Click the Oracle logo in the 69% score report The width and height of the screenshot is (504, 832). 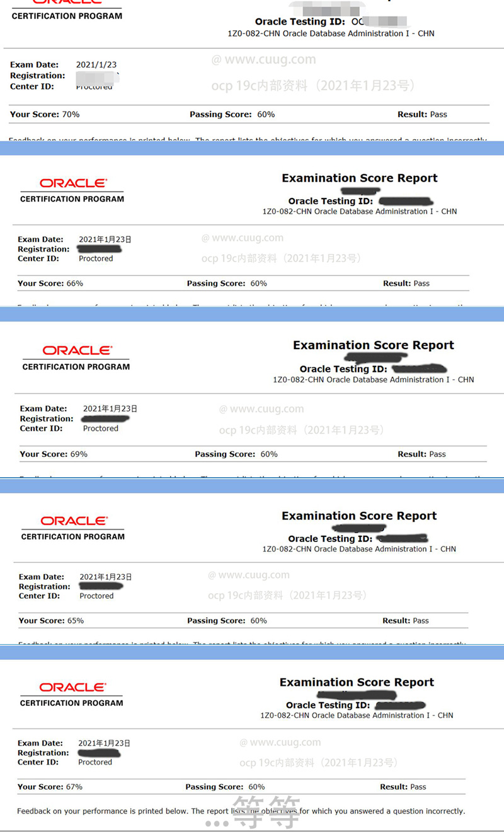coord(76,350)
